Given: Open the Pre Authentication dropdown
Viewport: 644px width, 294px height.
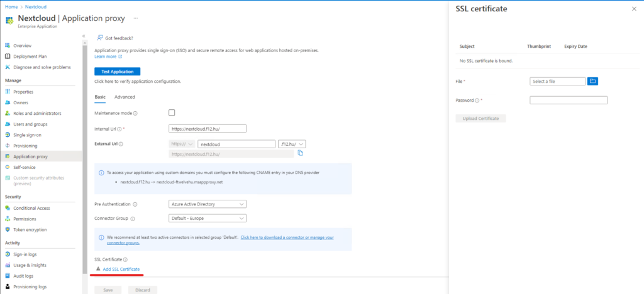Looking at the screenshot, I should [x=208, y=204].
